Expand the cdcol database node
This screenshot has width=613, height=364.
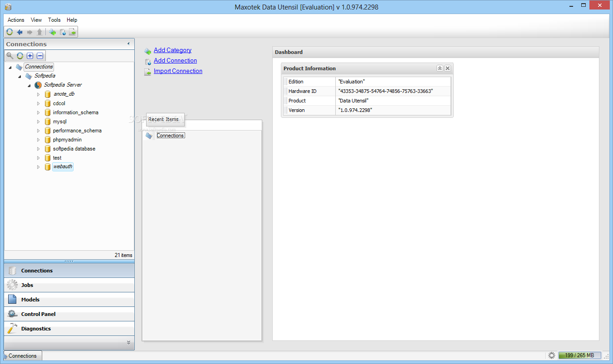39,103
